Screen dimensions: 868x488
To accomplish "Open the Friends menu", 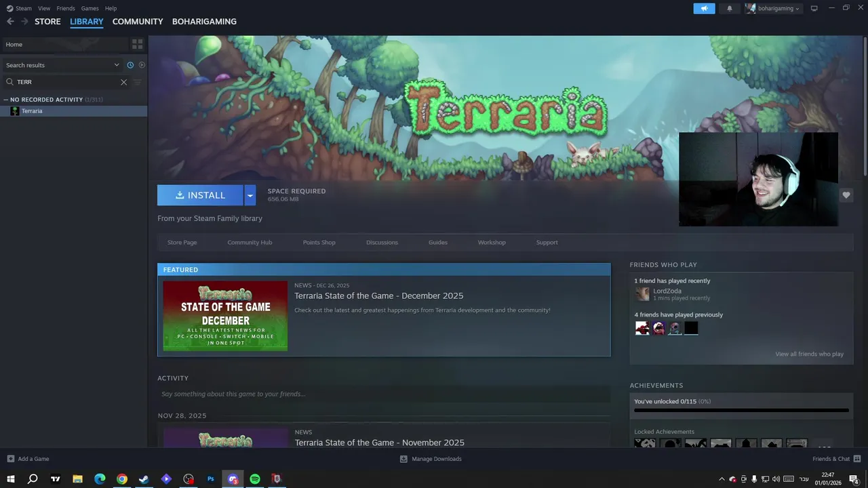I will pyautogui.click(x=66, y=8).
